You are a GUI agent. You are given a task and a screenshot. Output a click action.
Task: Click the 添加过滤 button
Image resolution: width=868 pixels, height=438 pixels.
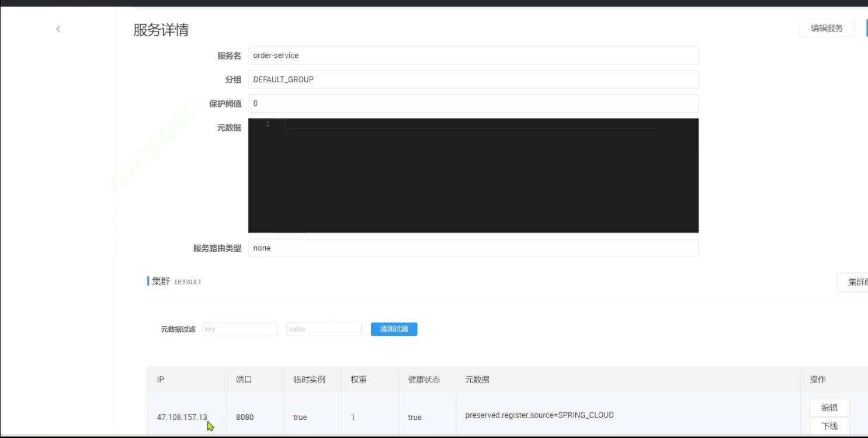pyautogui.click(x=394, y=329)
